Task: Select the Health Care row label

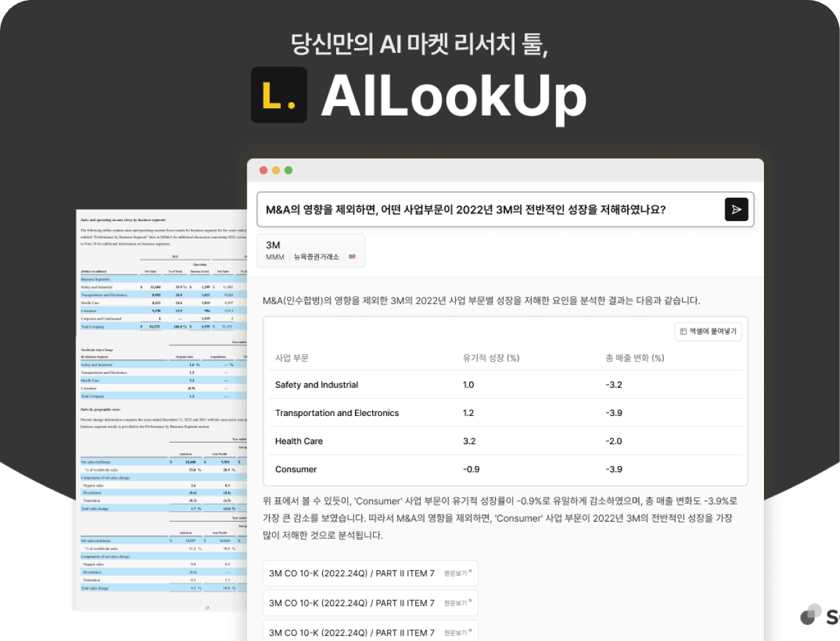Action: point(299,441)
